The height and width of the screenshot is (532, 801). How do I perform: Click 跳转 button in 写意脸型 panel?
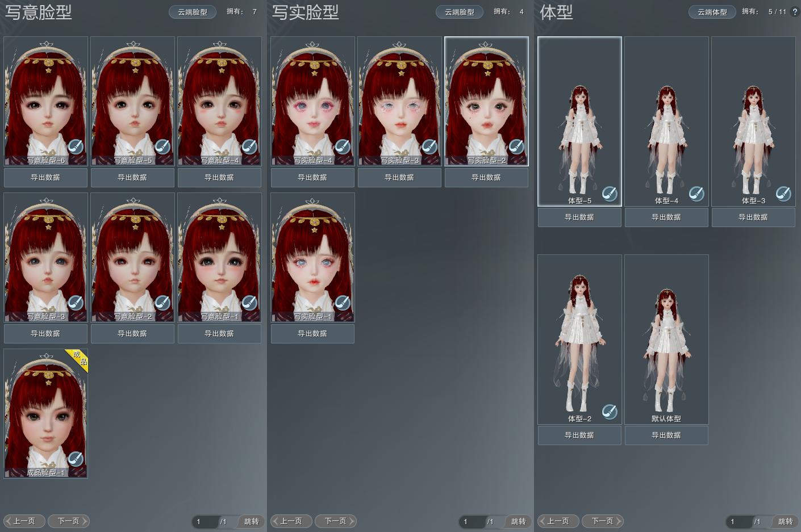(x=251, y=521)
